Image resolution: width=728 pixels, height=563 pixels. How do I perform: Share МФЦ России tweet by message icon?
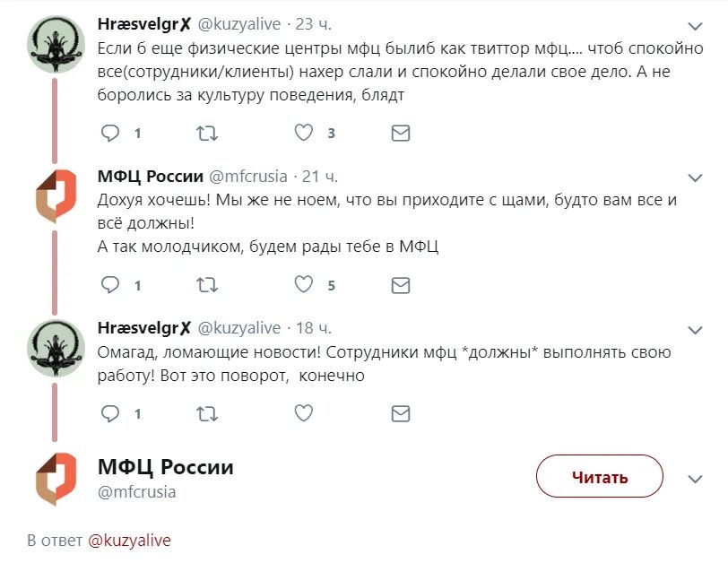tap(401, 286)
